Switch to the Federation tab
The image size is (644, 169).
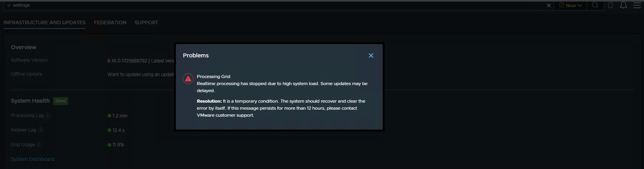click(x=110, y=23)
